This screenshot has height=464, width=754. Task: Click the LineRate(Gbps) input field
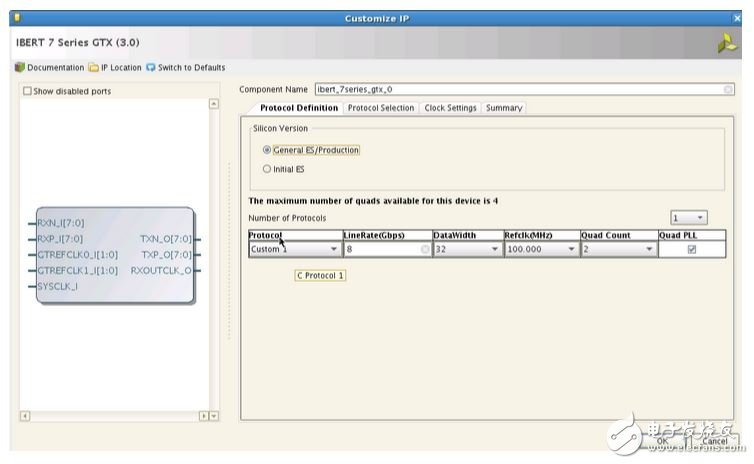click(387, 249)
